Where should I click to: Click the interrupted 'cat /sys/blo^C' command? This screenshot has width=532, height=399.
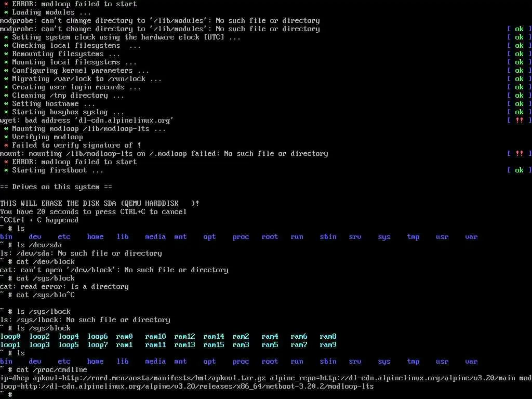click(x=46, y=295)
